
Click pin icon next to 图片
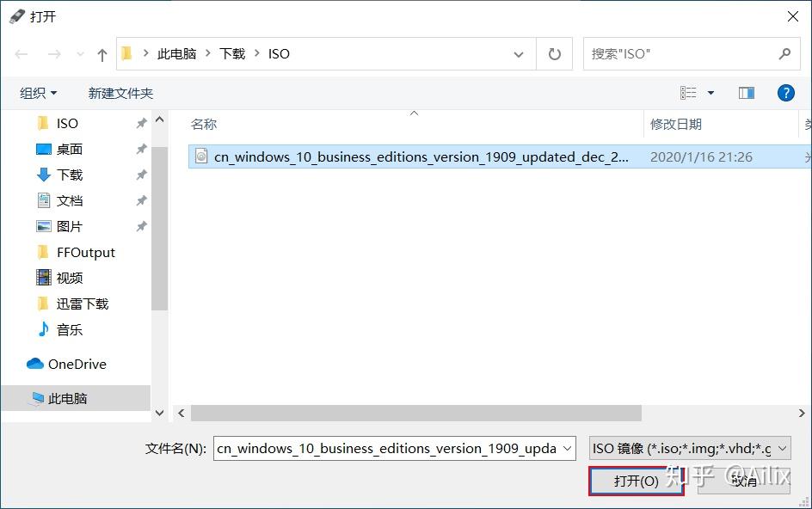pos(141,226)
